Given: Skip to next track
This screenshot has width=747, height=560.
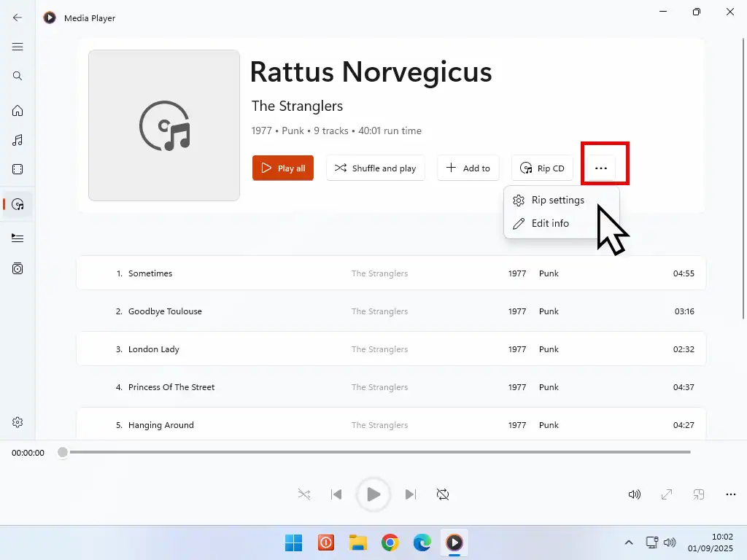Looking at the screenshot, I should coord(411,494).
